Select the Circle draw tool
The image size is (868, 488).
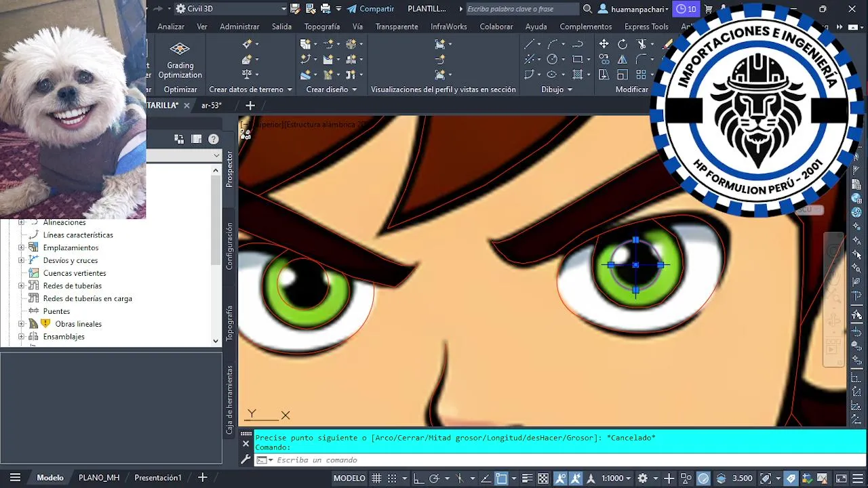(x=552, y=60)
